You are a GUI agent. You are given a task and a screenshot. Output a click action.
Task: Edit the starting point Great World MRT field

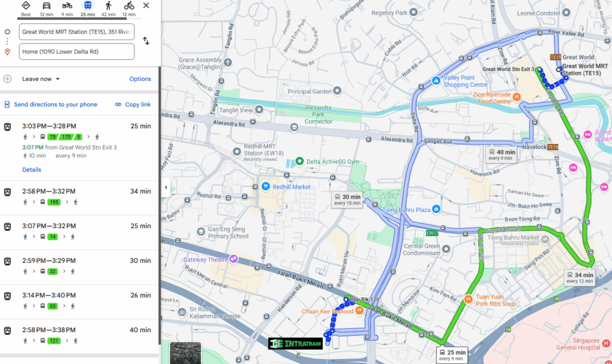pos(76,32)
